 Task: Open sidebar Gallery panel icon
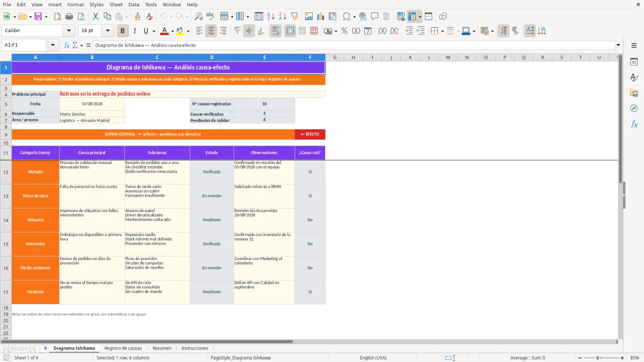(634, 93)
